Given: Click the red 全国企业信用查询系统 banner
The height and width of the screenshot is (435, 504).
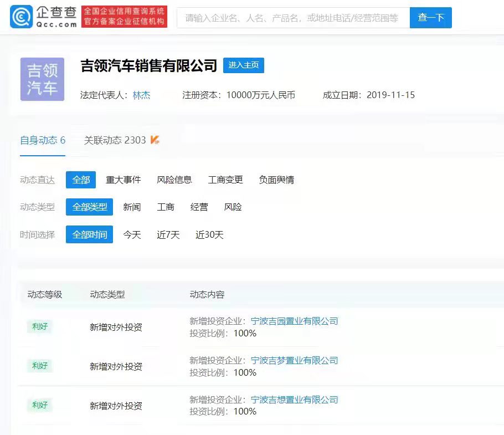Looking at the screenshot, I should pos(124,17).
